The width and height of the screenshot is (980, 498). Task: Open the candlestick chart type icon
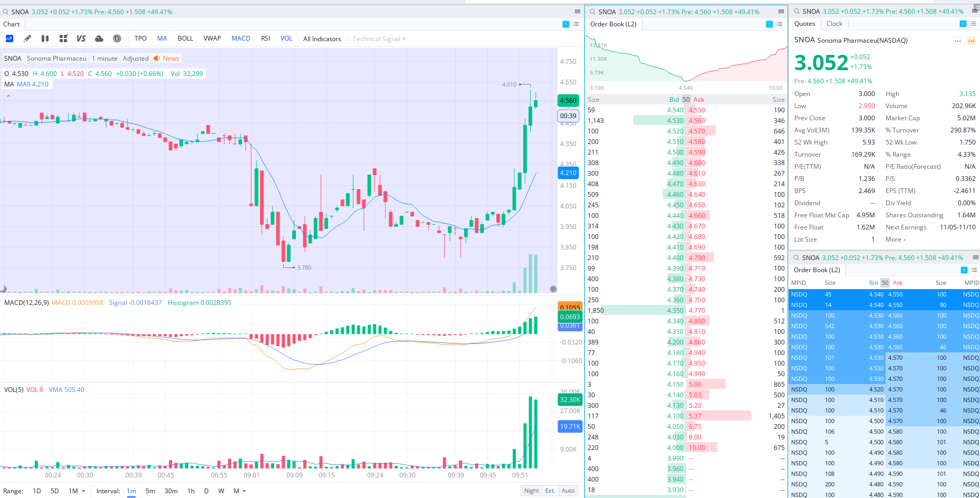tap(45, 39)
